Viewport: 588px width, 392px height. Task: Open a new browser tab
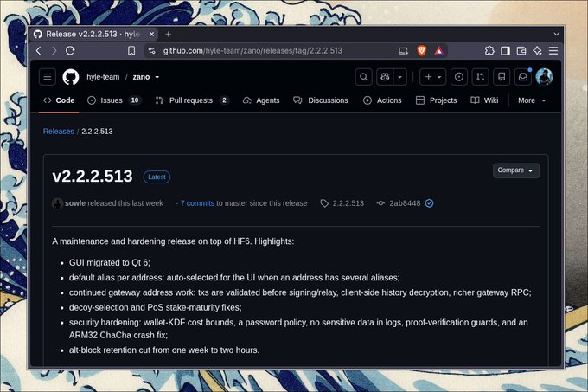(x=168, y=34)
